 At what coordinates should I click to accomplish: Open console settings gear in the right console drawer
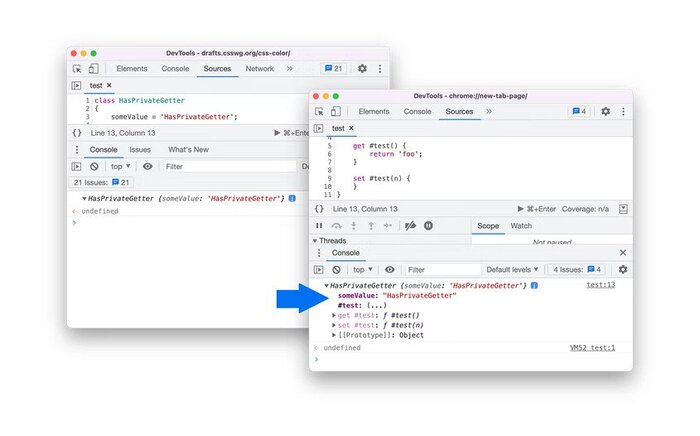[x=622, y=269]
